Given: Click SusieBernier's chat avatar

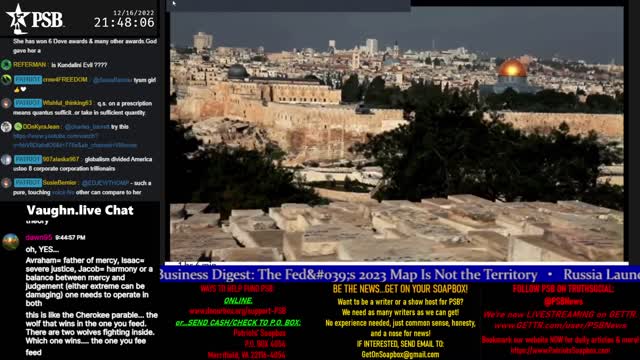Looking at the screenshot, I should click(6, 183).
